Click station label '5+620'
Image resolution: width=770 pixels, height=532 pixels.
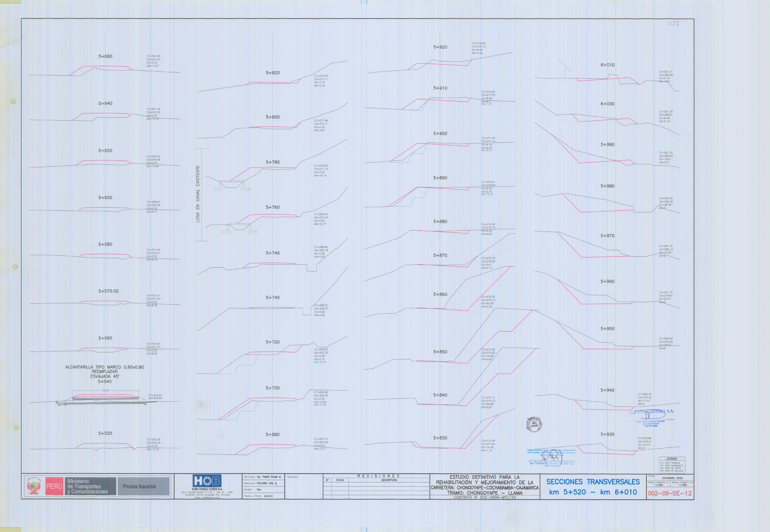click(105, 151)
